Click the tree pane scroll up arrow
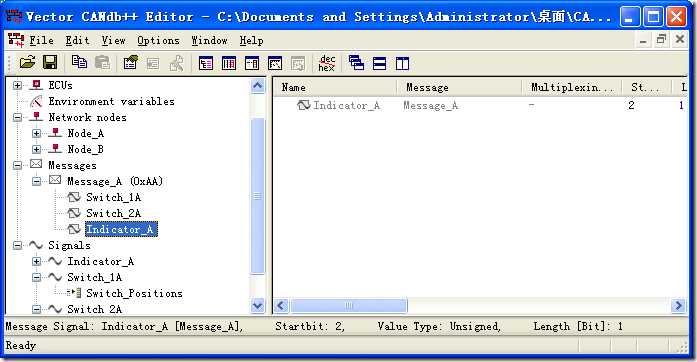Viewport: 697px width, 362px height. point(258,85)
